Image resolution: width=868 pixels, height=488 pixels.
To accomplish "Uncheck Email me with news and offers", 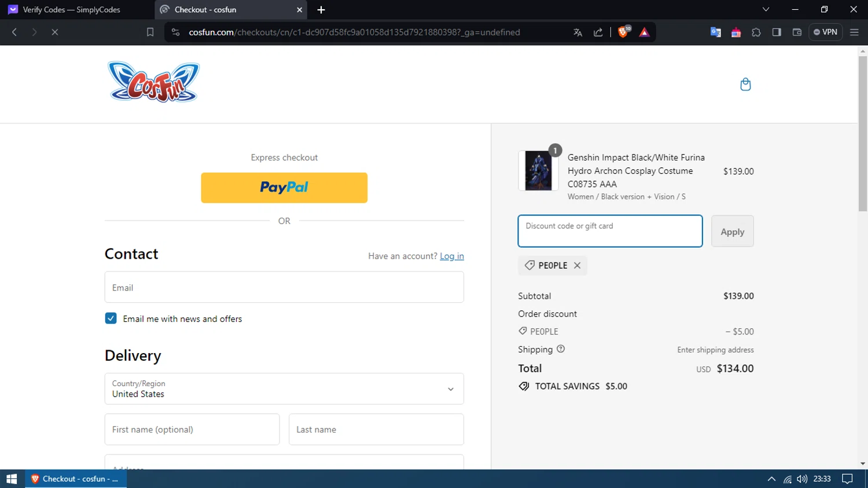I will 111,318.
